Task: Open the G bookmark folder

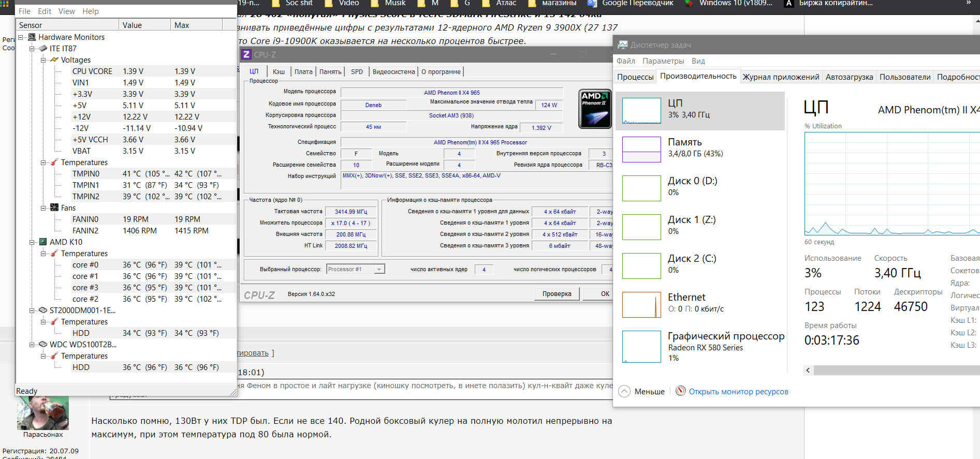Action: tap(460, 3)
